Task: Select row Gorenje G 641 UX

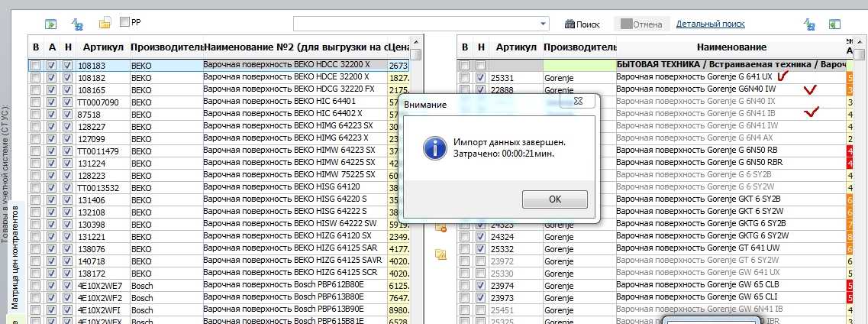Action: tap(656, 77)
